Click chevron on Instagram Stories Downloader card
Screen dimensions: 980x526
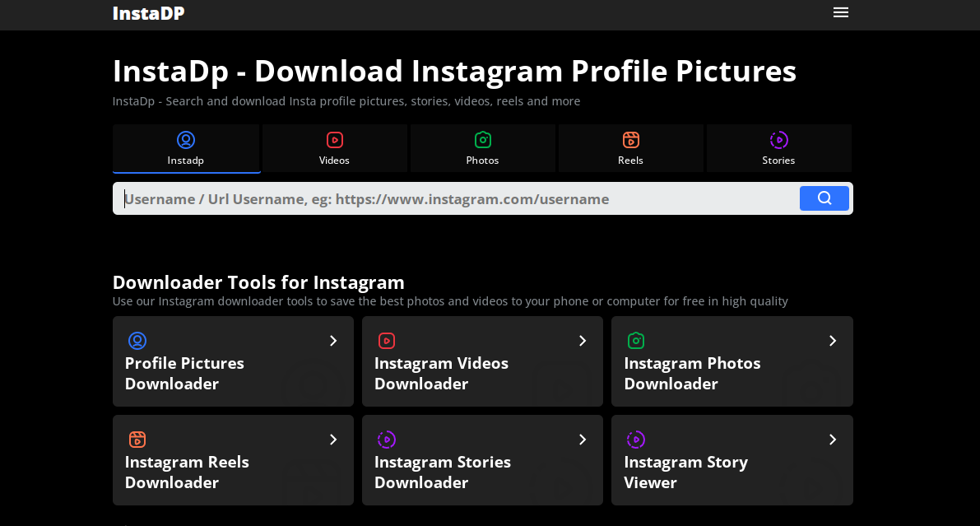[583, 440]
